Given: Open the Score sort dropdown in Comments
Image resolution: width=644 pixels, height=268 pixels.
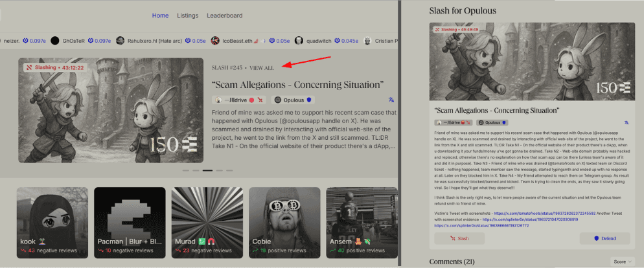Looking at the screenshot, I should tap(619, 261).
